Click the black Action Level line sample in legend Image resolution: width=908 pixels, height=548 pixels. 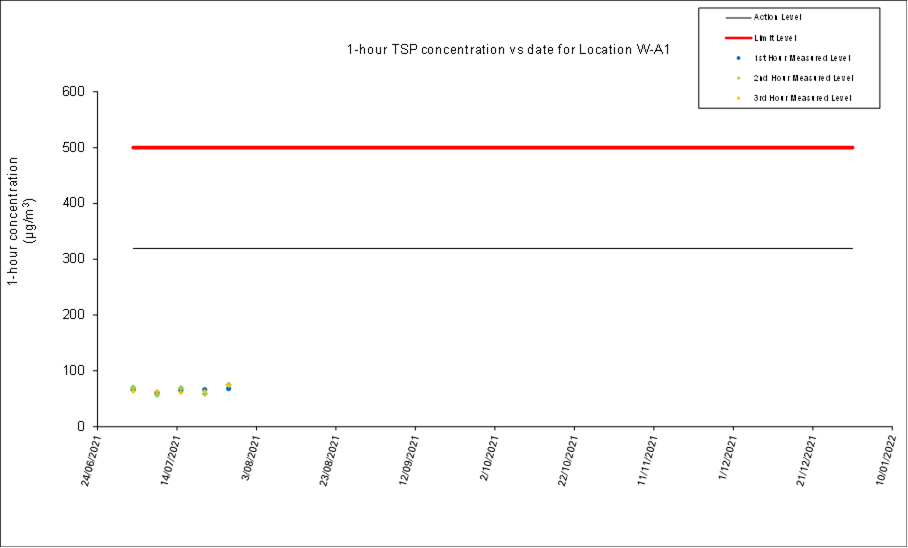click(x=736, y=17)
